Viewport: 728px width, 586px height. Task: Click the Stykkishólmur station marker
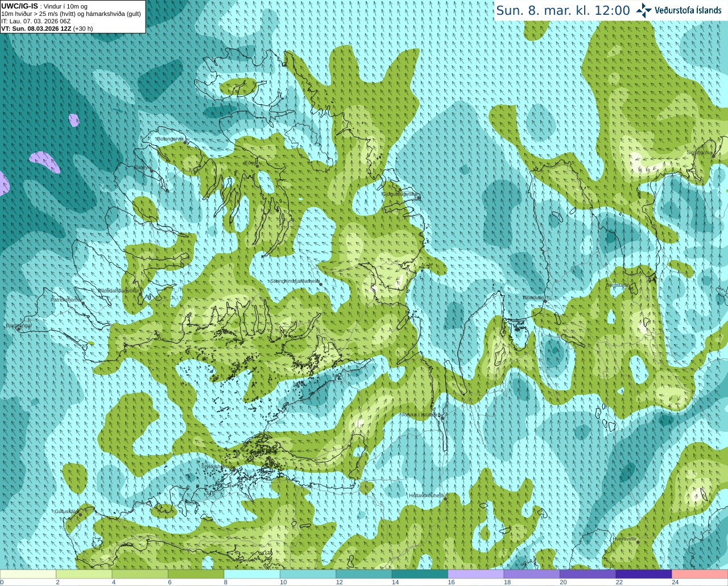click(233, 469)
